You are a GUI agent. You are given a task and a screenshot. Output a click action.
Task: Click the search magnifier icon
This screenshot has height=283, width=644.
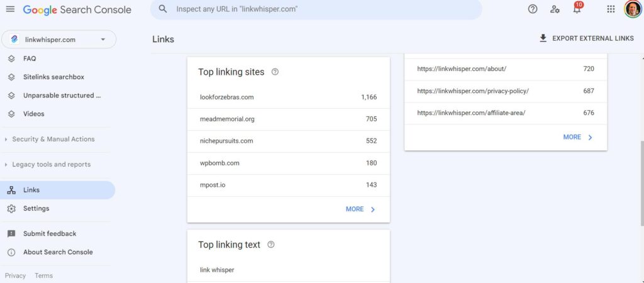pos(163,9)
